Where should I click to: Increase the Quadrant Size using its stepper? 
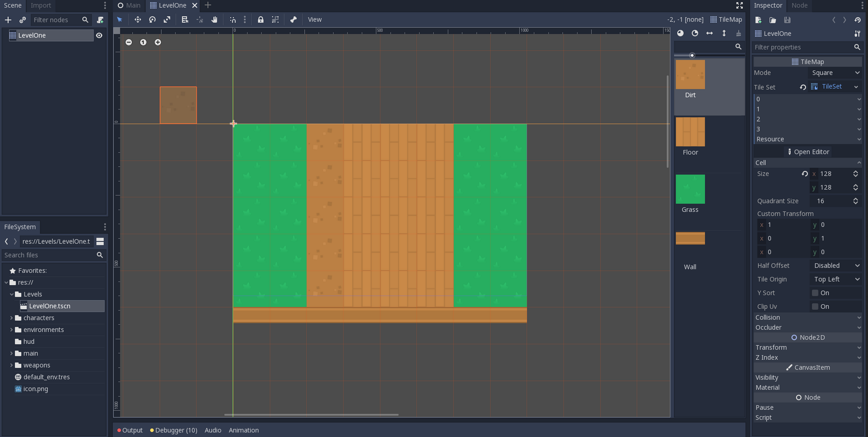point(856,199)
